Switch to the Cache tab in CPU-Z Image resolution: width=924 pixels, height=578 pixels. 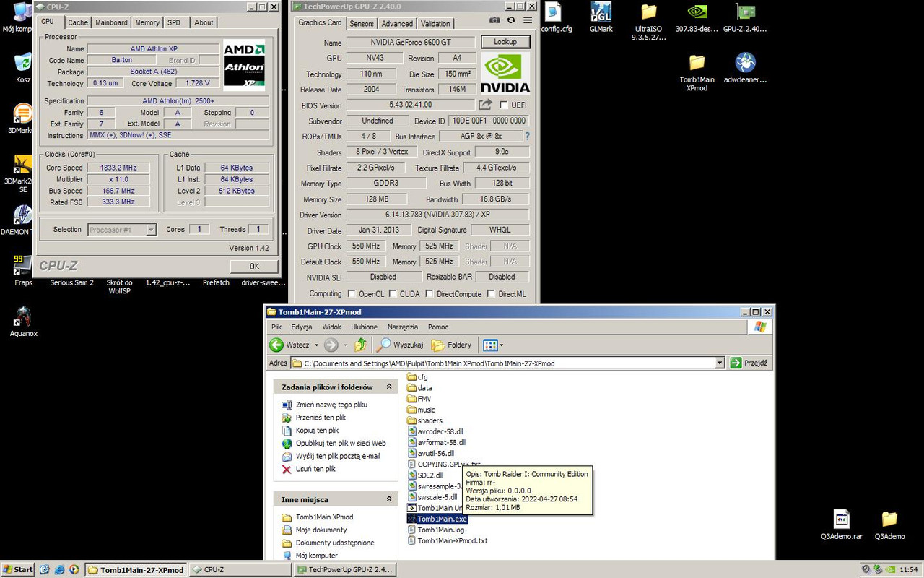coord(78,22)
